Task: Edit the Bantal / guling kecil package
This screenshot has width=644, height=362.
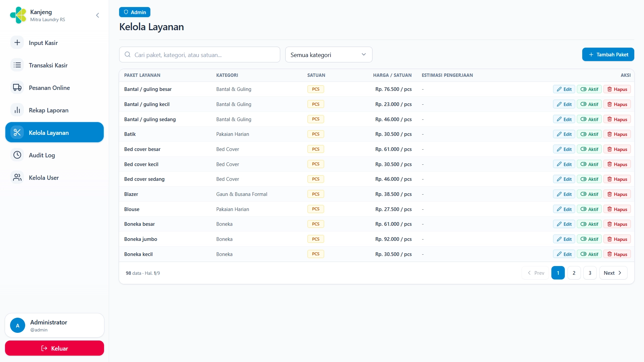Action: coord(564,104)
